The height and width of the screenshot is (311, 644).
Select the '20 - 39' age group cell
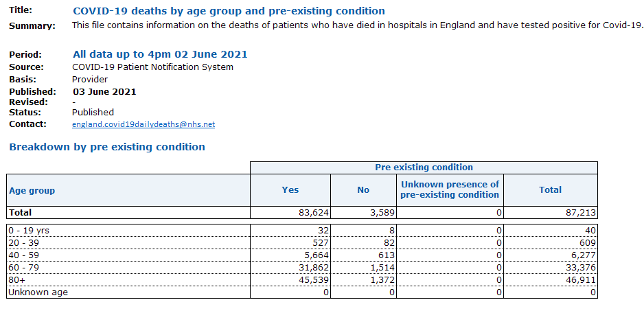(128, 243)
